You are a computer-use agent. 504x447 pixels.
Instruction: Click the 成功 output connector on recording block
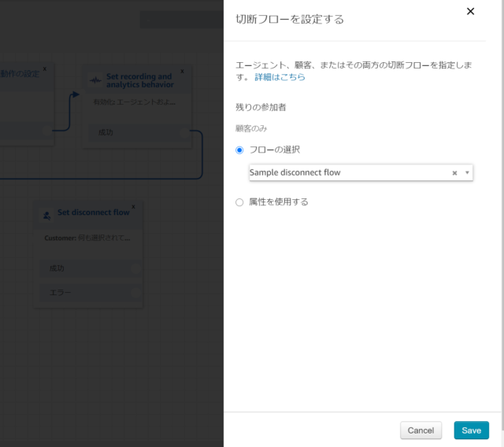(x=184, y=132)
